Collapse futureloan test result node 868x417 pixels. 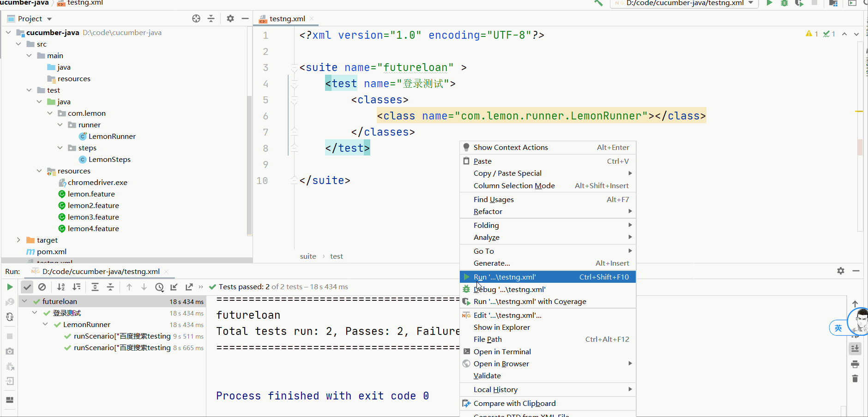click(x=24, y=301)
